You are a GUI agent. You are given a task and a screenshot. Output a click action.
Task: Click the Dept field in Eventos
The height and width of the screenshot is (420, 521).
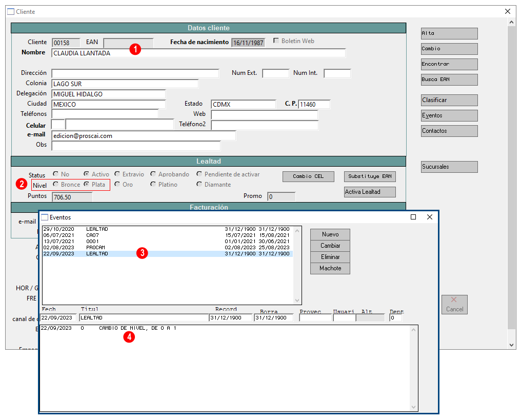[x=395, y=317]
